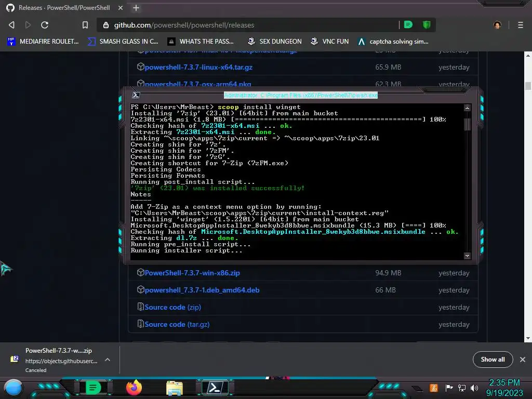Image resolution: width=532 pixels, height=399 pixels.
Task: Click the browser page scroll up arrow
Action: point(528,55)
